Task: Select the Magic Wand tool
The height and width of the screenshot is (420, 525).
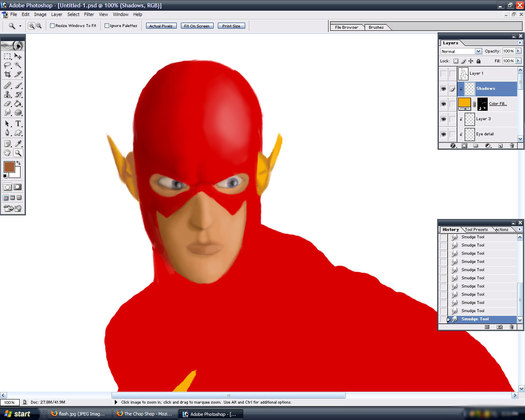Action: pos(18,65)
